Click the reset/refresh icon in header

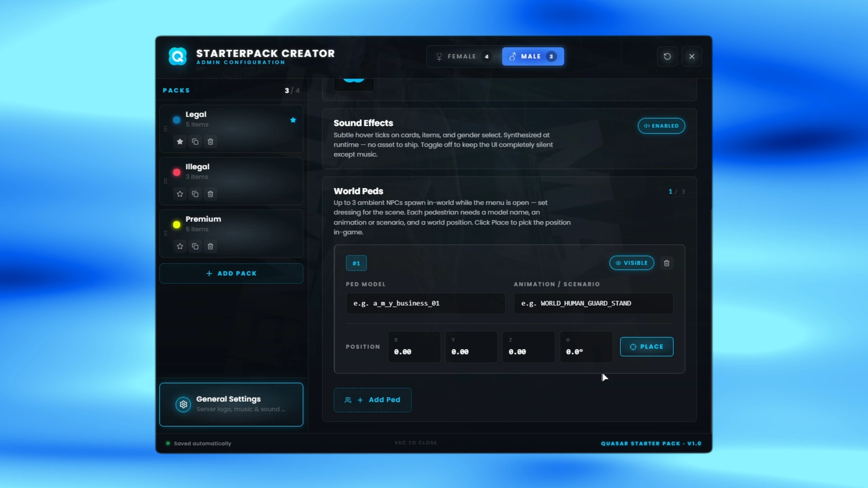coord(667,56)
